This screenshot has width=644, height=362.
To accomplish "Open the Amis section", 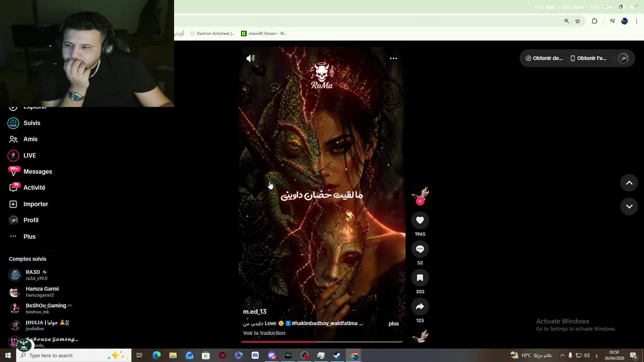I will [x=30, y=139].
